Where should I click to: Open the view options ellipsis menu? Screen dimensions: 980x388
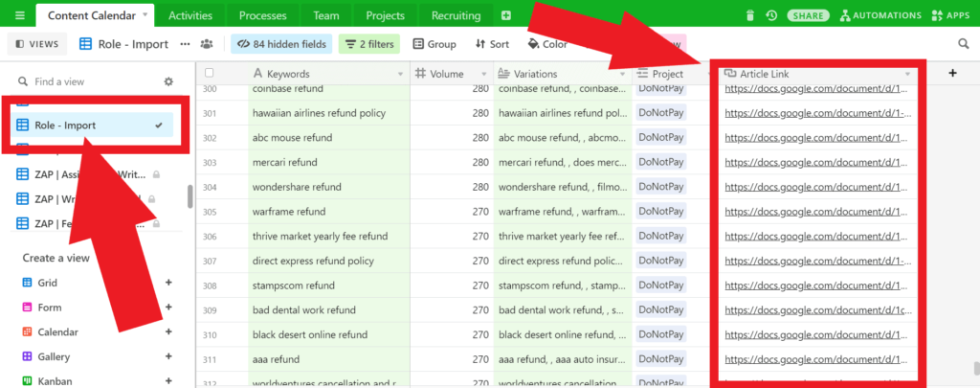(x=185, y=44)
